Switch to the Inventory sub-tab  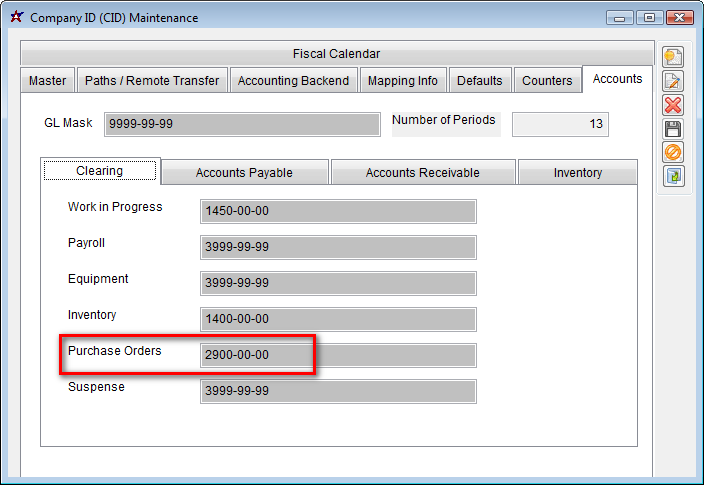click(577, 173)
